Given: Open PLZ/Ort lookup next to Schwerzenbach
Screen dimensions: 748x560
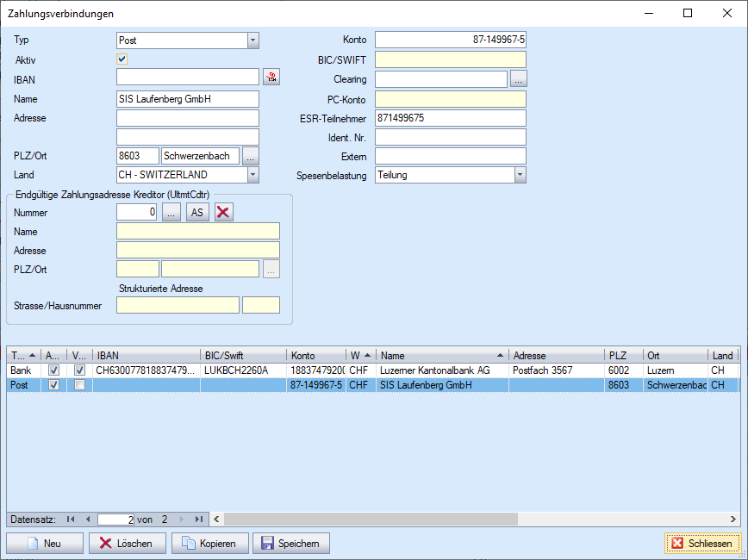Looking at the screenshot, I should pyautogui.click(x=250, y=156).
